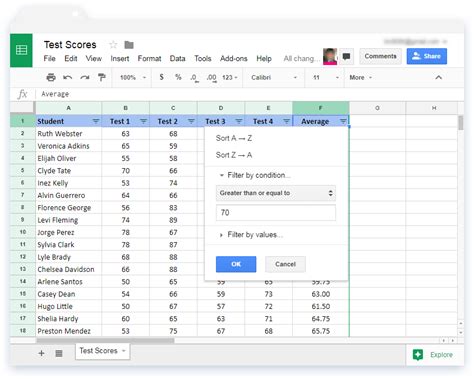The width and height of the screenshot is (474, 379).
Task: Format as percent icon
Action: [x=178, y=77]
